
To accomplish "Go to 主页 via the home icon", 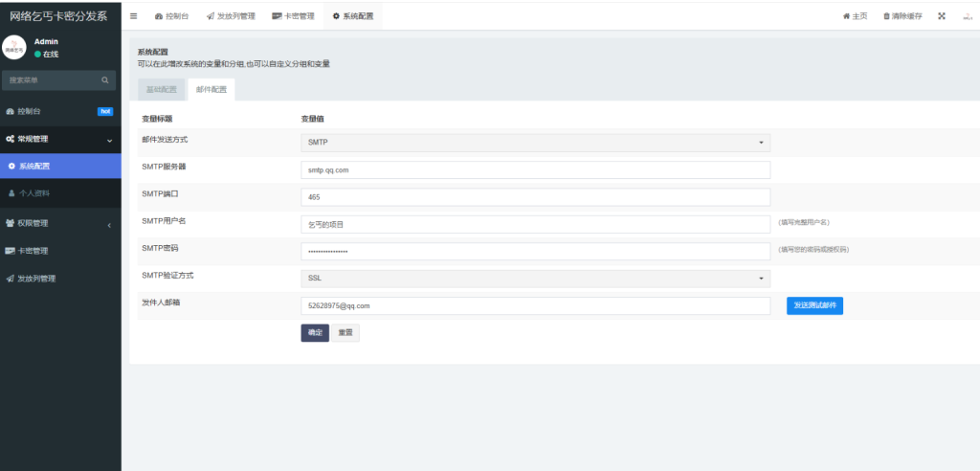I will coord(846,16).
